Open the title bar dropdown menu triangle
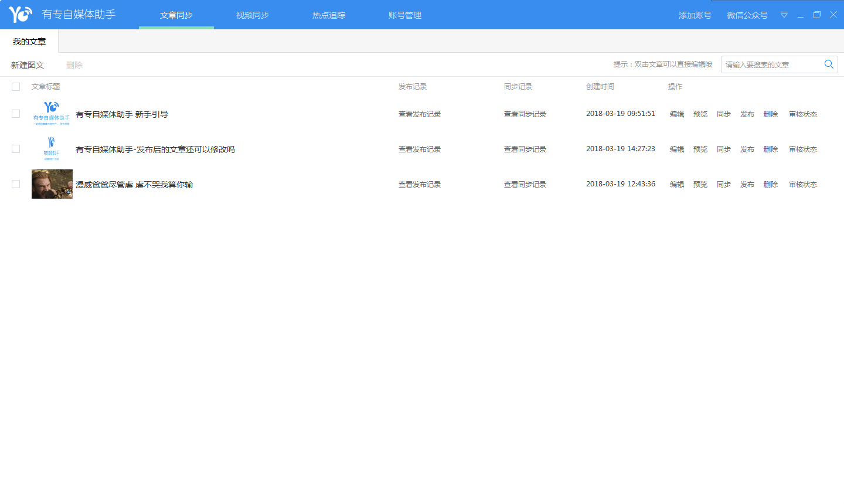844x504 pixels. click(784, 15)
